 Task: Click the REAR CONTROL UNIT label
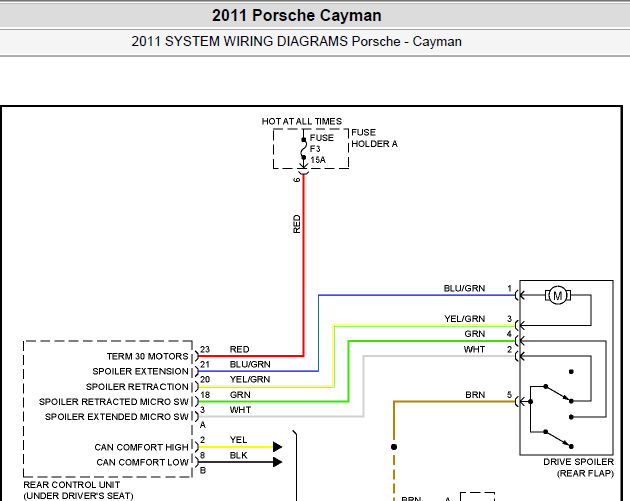click(x=72, y=485)
